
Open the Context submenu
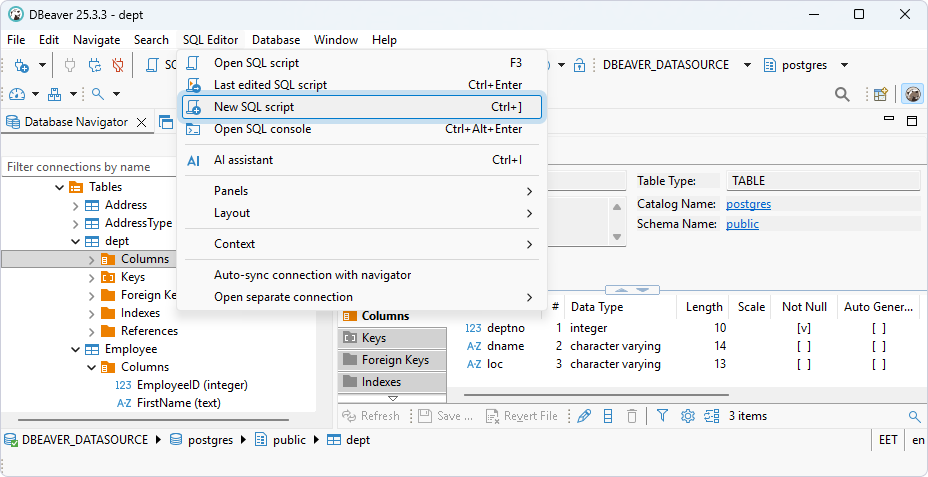[x=362, y=244]
